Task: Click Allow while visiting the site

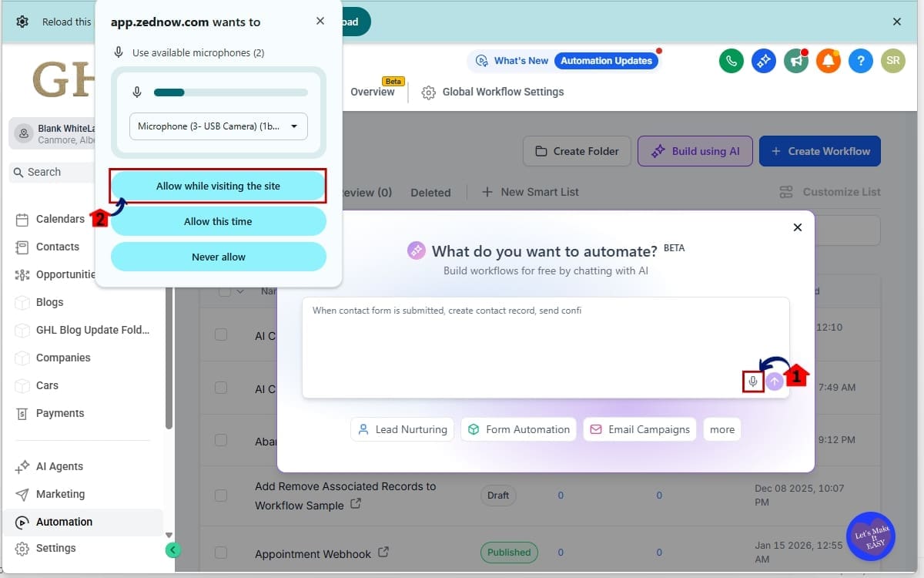Action: (218, 186)
